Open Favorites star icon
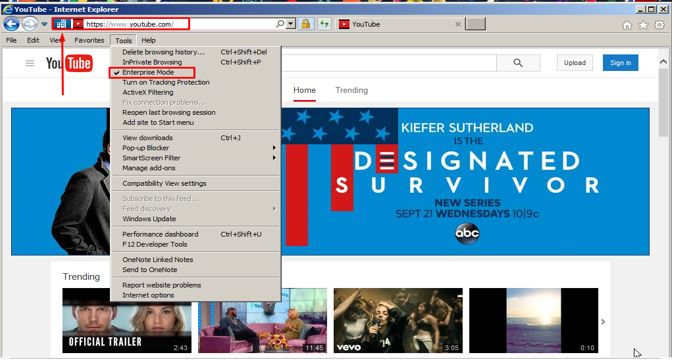The width and height of the screenshot is (674, 360). [x=643, y=25]
